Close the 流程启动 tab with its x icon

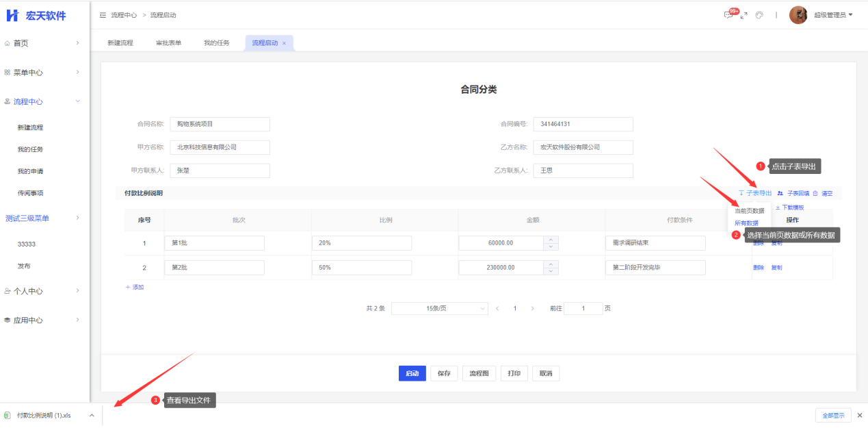point(285,43)
